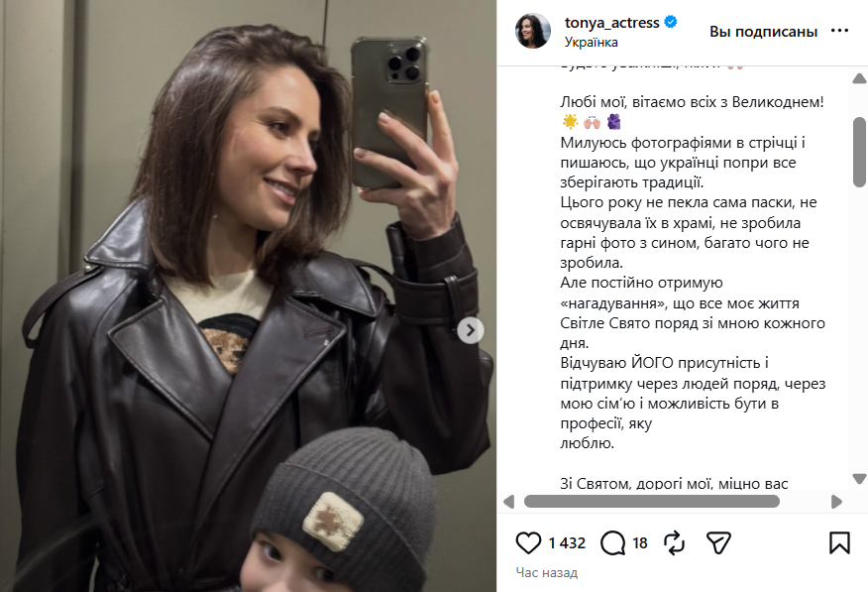Share post with paper plane icon

[x=718, y=542]
